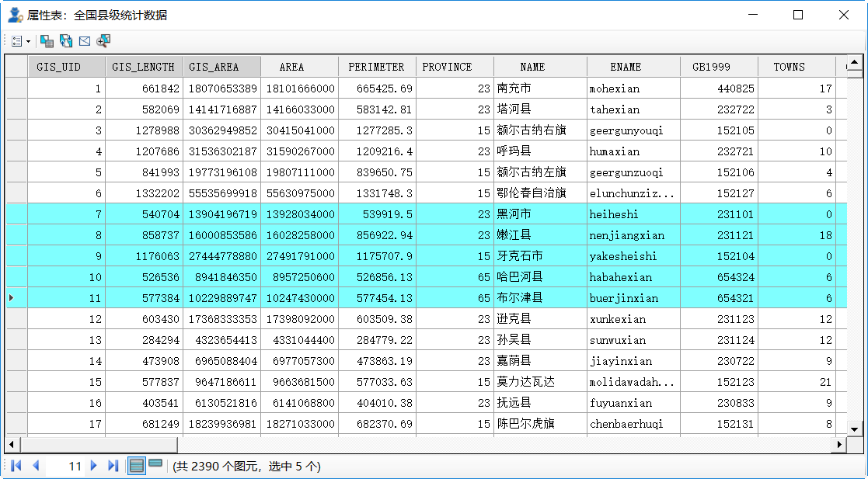Click the NAME cell 呼玛县
The image size is (868, 479).
[540, 151]
